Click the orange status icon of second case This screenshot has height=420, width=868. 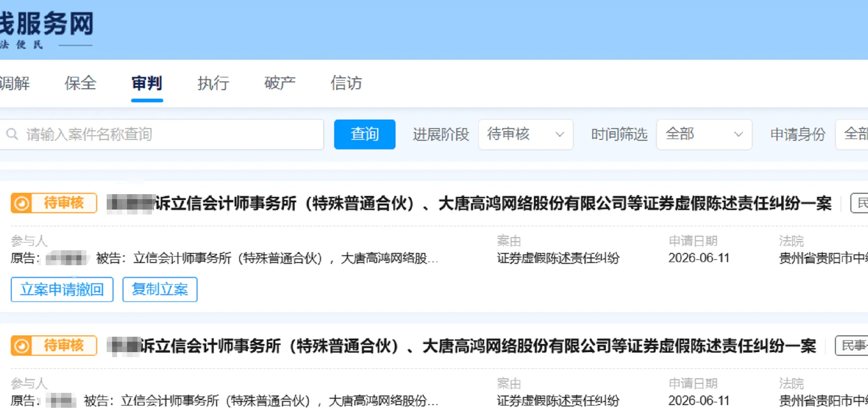tap(21, 346)
